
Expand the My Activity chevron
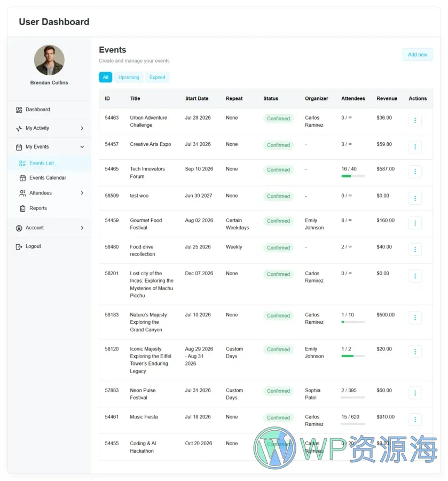[x=82, y=128]
